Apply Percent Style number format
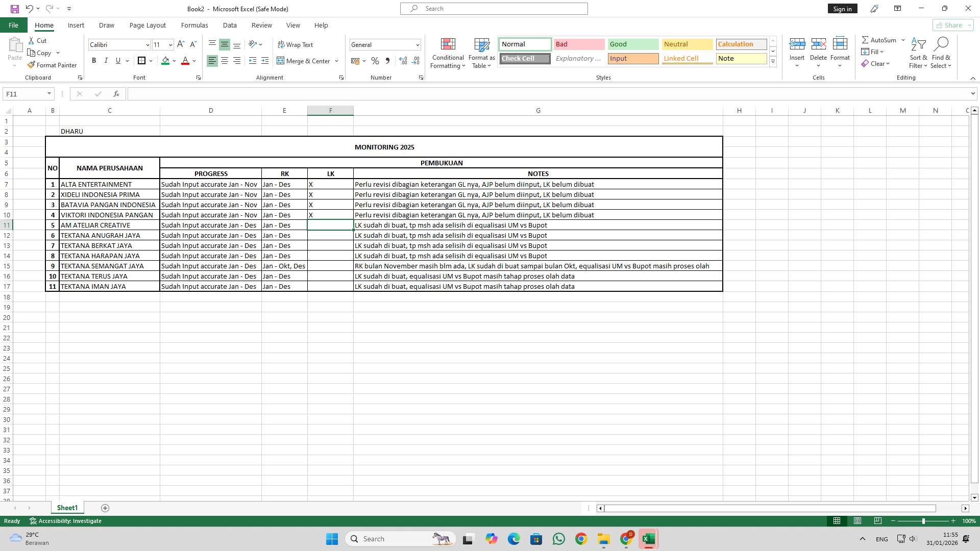Screen dimensions: 980x551 click(x=375, y=61)
